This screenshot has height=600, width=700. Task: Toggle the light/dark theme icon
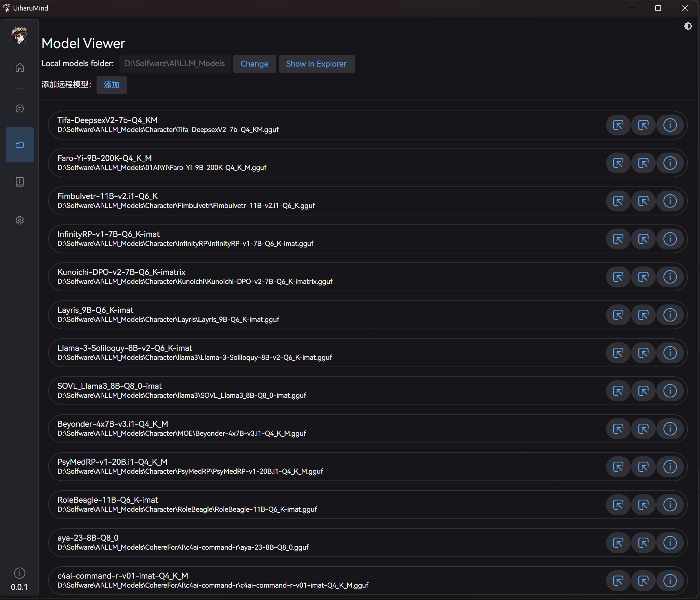(688, 26)
